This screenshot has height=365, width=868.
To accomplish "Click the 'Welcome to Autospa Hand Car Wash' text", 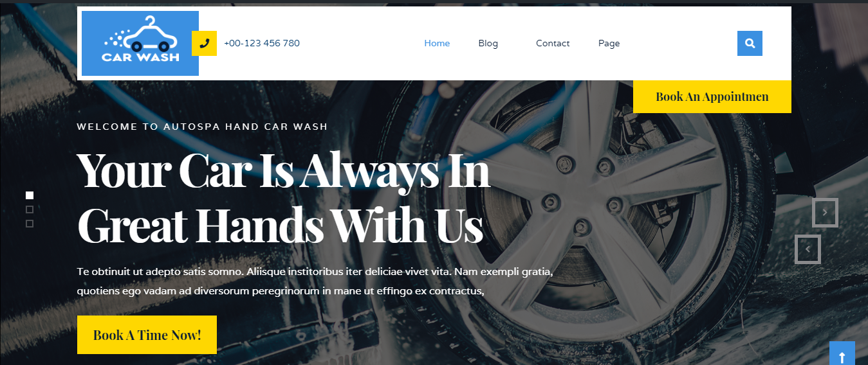I will click(x=202, y=127).
